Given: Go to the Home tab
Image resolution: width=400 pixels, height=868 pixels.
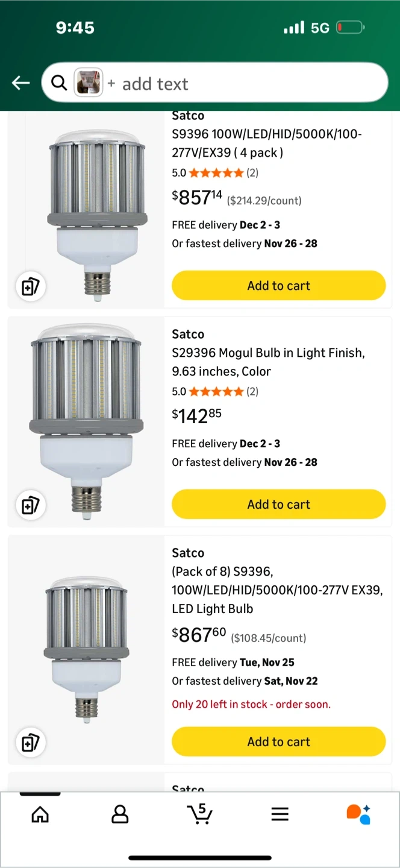Looking at the screenshot, I should click(x=40, y=815).
